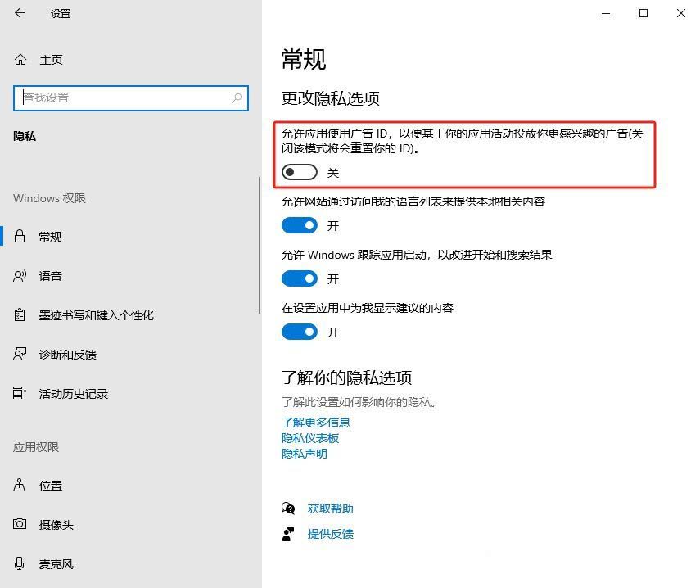The height and width of the screenshot is (588, 700).
Task: Open the 隐私声明 link
Action: click(x=304, y=453)
